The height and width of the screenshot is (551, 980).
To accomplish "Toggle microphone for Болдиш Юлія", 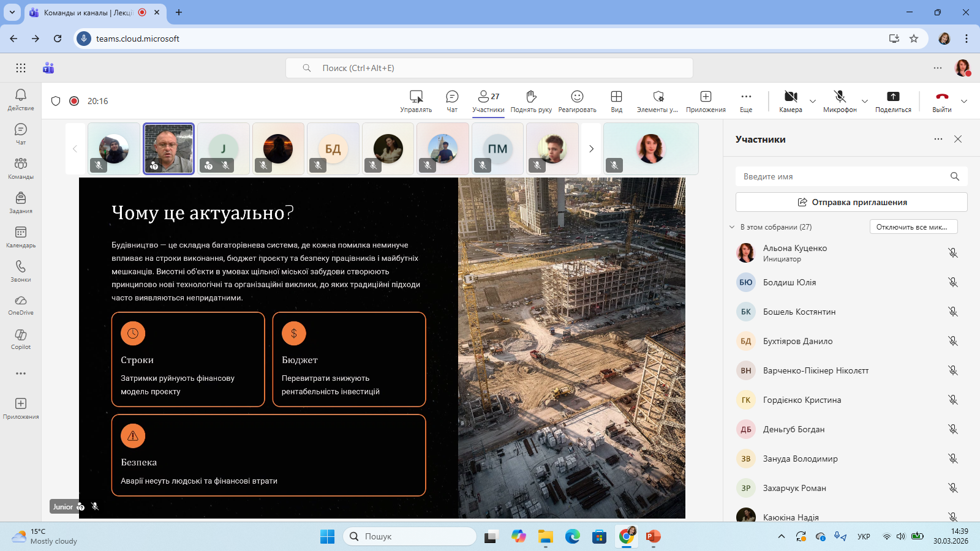I will click(x=952, y=282).
